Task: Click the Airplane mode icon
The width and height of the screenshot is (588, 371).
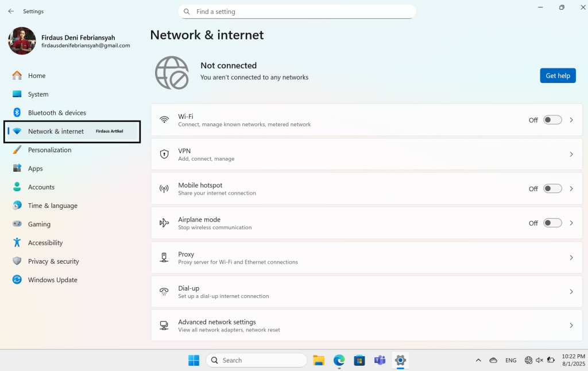Action: tap(164, 223)
